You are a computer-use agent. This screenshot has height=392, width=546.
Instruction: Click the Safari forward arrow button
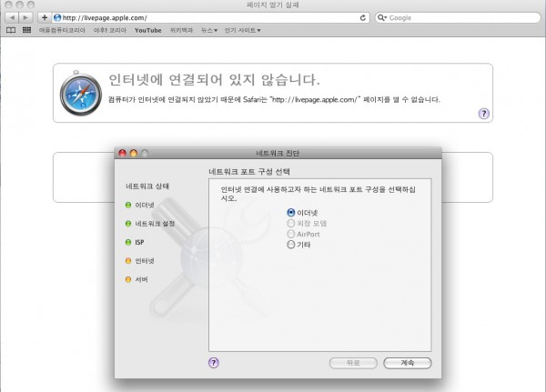point(25,17)
